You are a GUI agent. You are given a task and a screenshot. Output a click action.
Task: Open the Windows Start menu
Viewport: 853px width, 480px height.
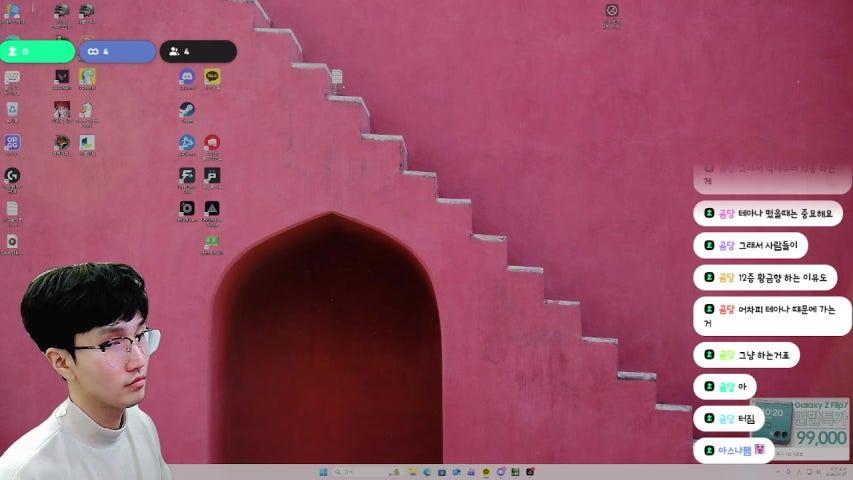tap(323, 472)
